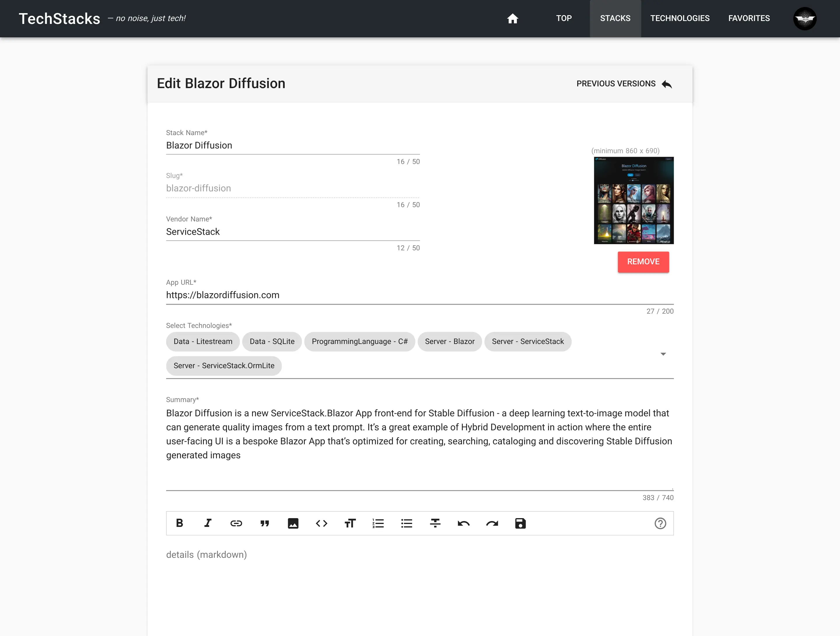Create numbered list in editor
The image size is (840, 636).
pyautogui.click(x=378, y=523)
